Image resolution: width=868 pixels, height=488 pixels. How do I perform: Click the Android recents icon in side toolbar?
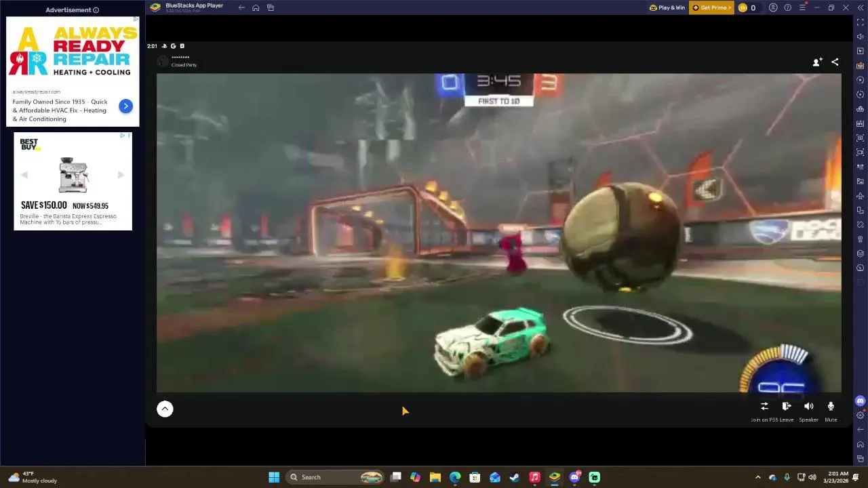click(861, 459)
